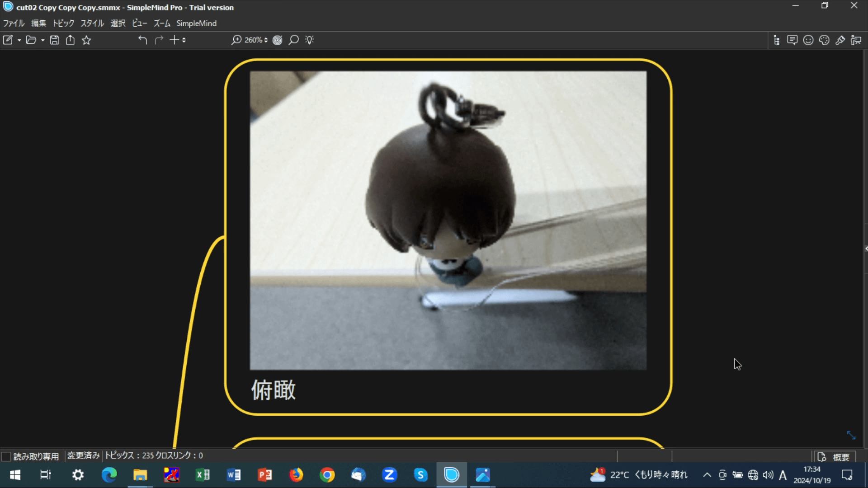Screen dimensions: 868x488
Task: Toggle the IME input mode A
Action: coord(783,475)
